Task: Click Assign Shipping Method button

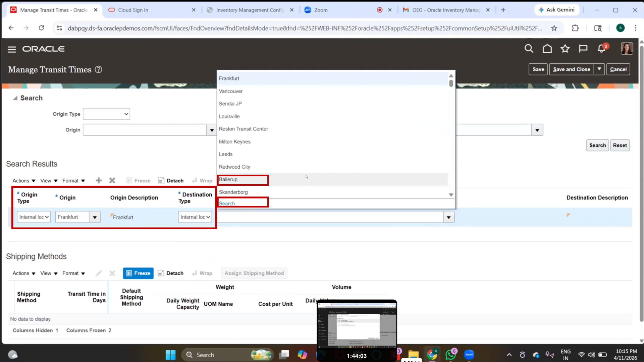Action: (x=254, y=273)
